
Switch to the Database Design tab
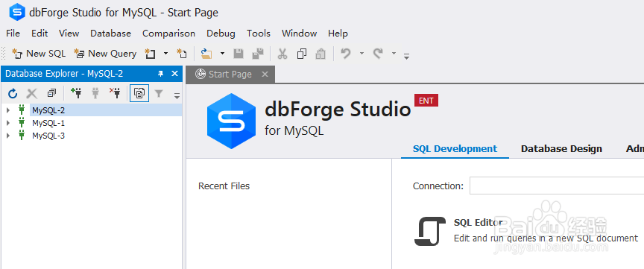click(x=561, y=149)
